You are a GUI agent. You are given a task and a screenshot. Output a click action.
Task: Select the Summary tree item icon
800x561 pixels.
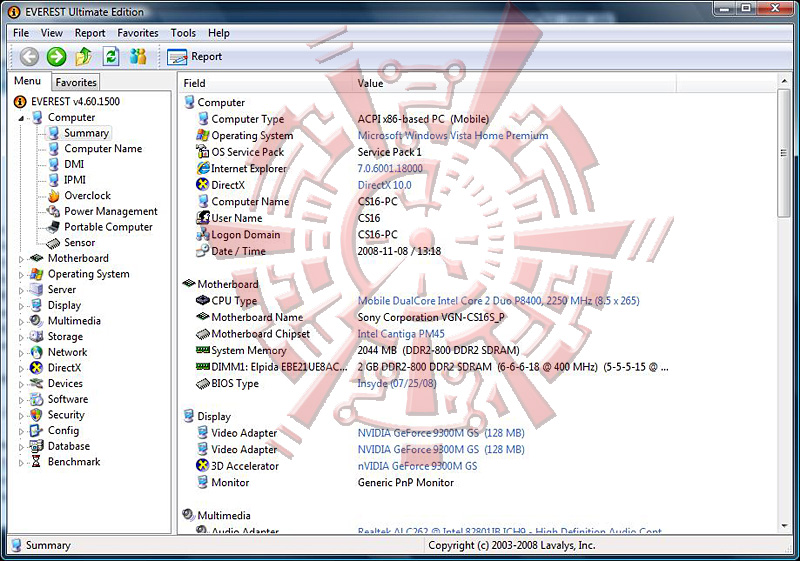click(x=53, y=133)
